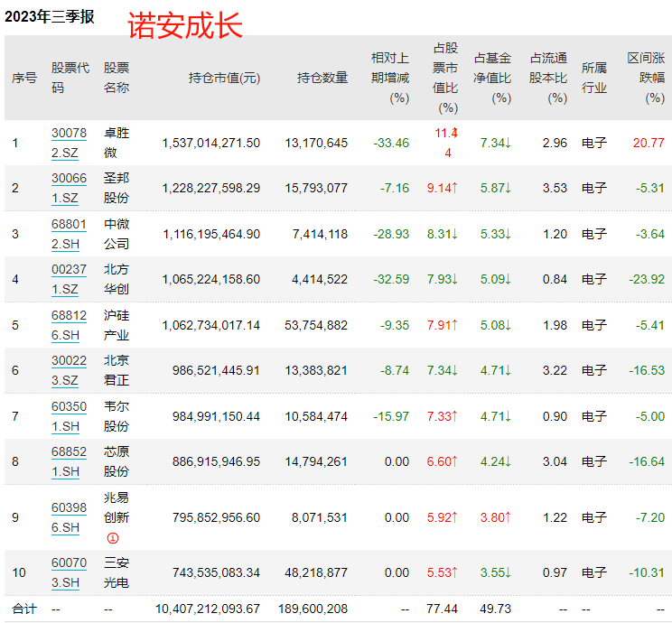Click share count 48,218,877
Image resolution: width=672 pixels, height=623 pixels.
[316, 572]
